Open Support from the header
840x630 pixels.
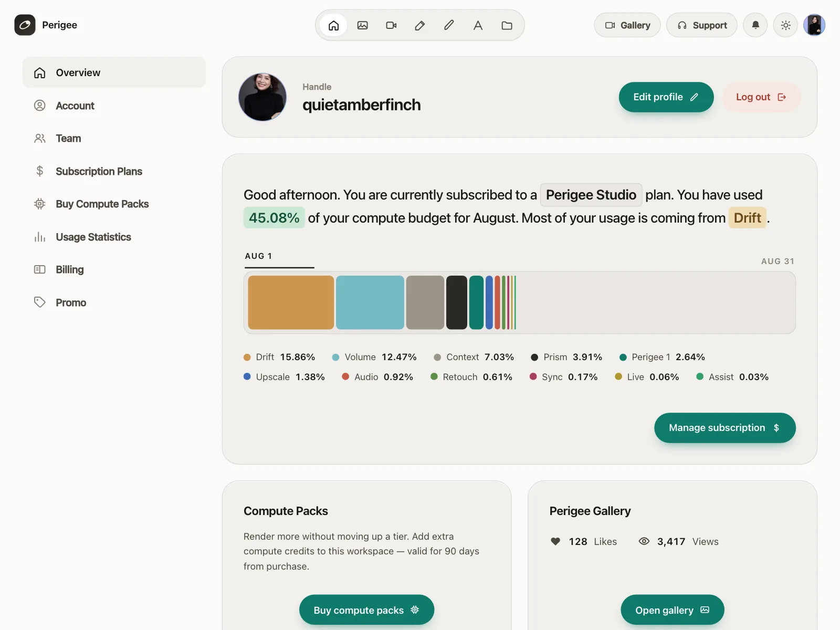(702, 25)
